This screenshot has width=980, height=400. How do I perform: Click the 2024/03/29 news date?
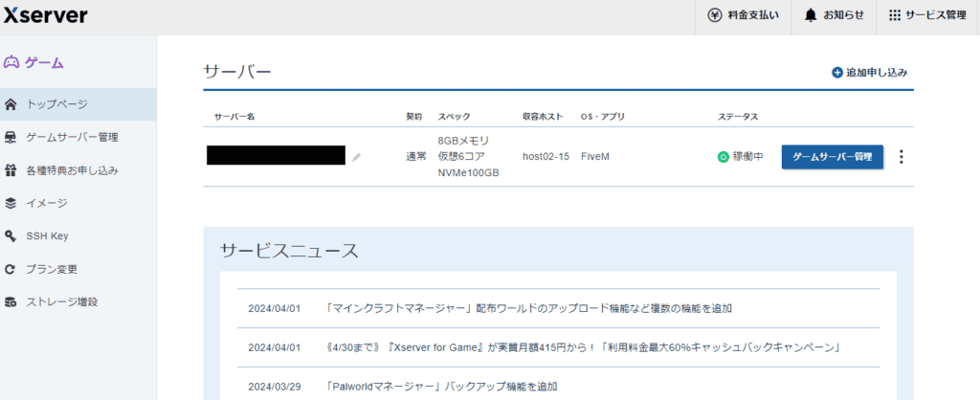(x=275, y=386)
